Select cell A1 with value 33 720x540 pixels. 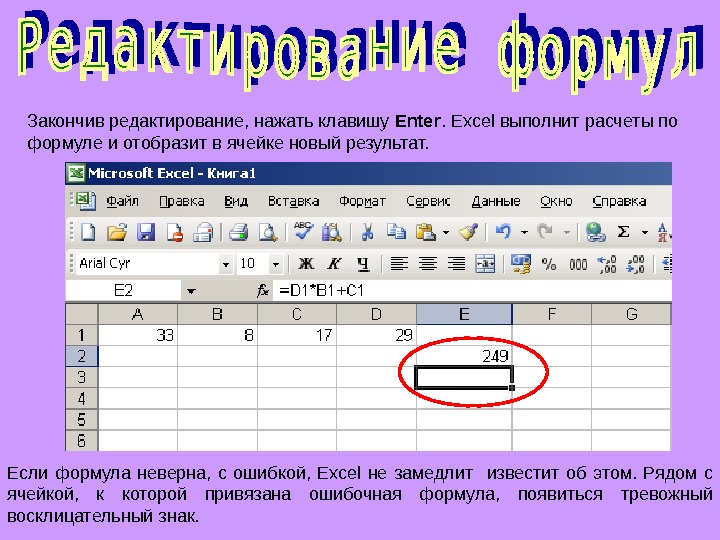tap(138, 335)
